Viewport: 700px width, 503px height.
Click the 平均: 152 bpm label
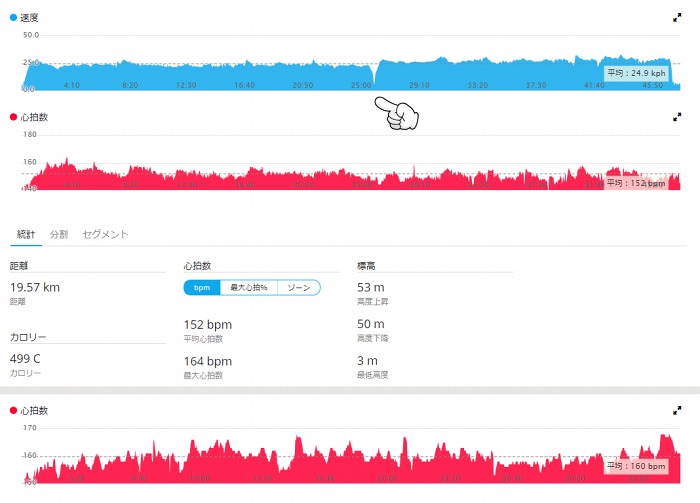click(636, 183)
